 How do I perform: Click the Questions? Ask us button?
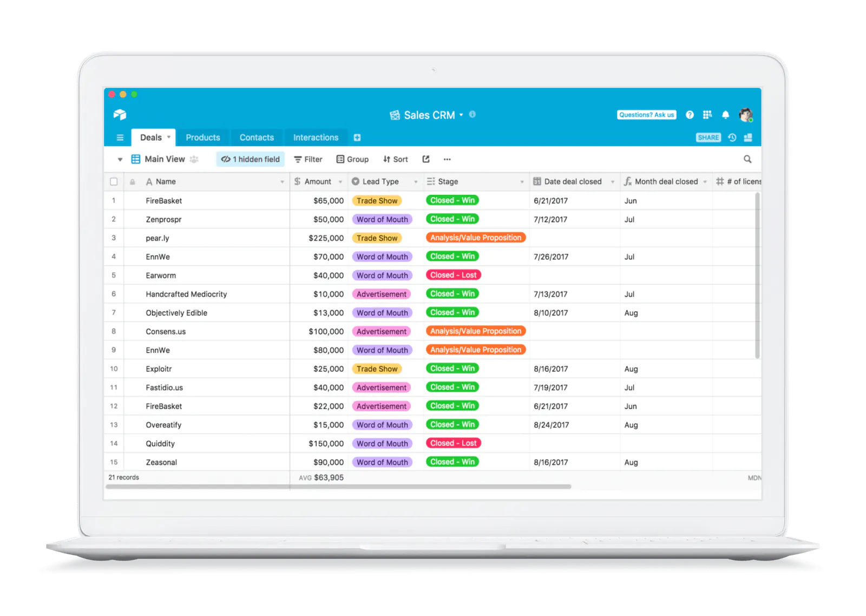pos(647,115)
